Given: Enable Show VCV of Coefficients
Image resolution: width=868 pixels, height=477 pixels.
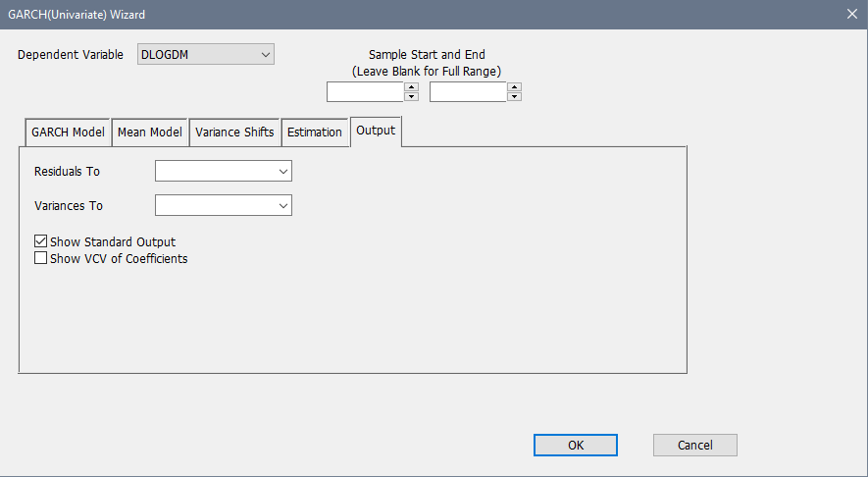Looking at the screenshot, I should tap(41, 259).
